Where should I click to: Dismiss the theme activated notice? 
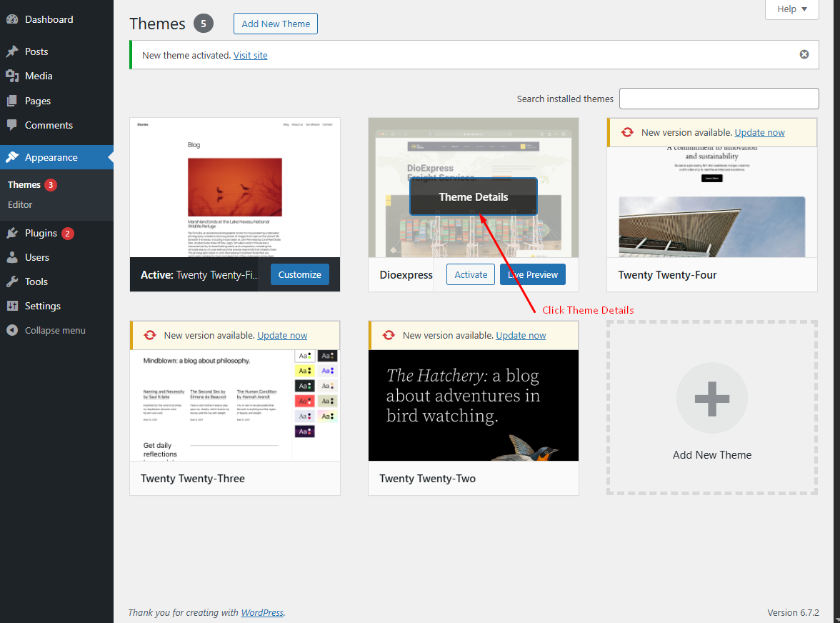click(x=804, y=54)
